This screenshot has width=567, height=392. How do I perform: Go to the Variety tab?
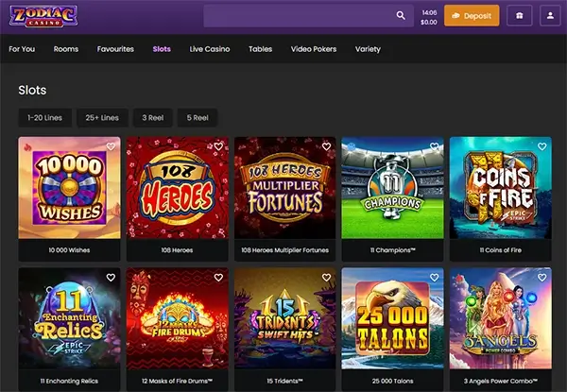[368, 49]
